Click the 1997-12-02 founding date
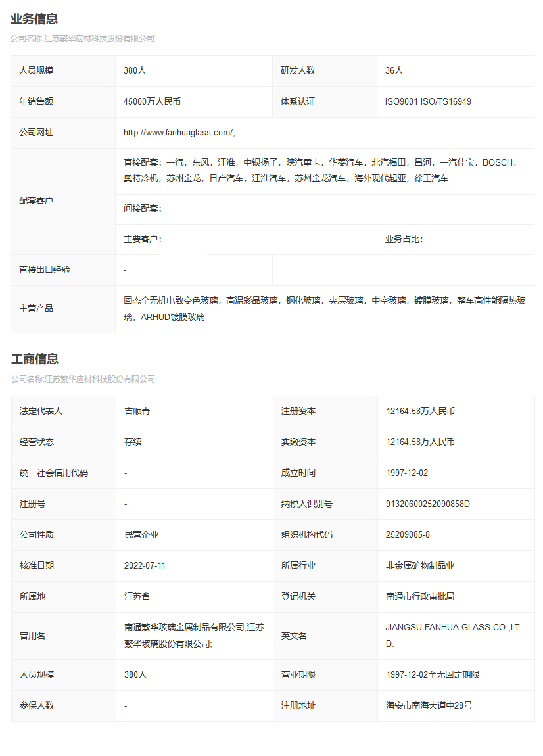Image resolution: width=543 pixels, height=756 pixels. pos(407,473)
